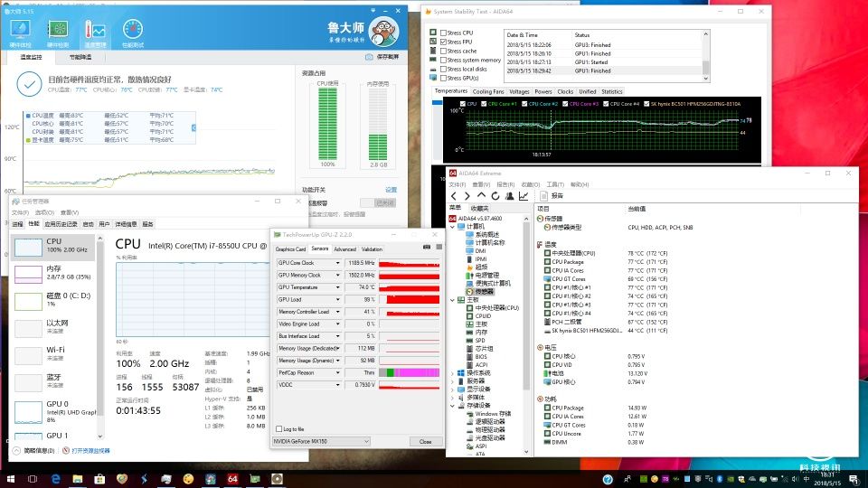Select temperature management icon in Lu Master

(95, 33)
